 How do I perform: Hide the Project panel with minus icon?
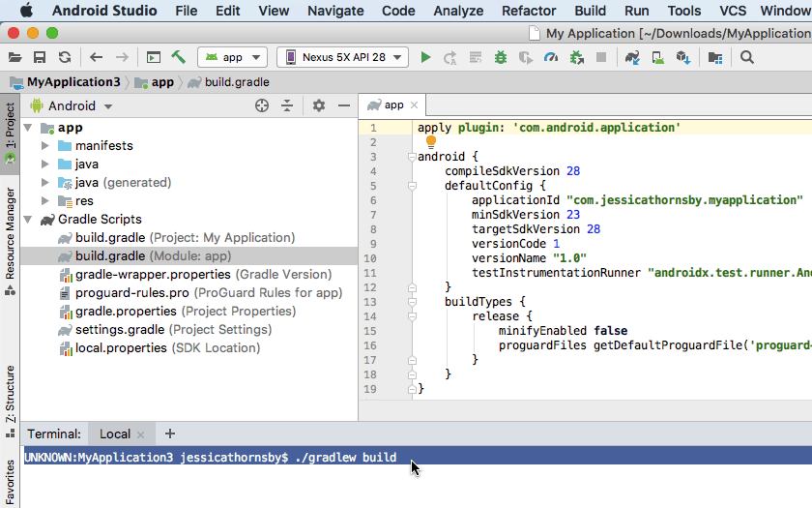(x=344, y=105)
